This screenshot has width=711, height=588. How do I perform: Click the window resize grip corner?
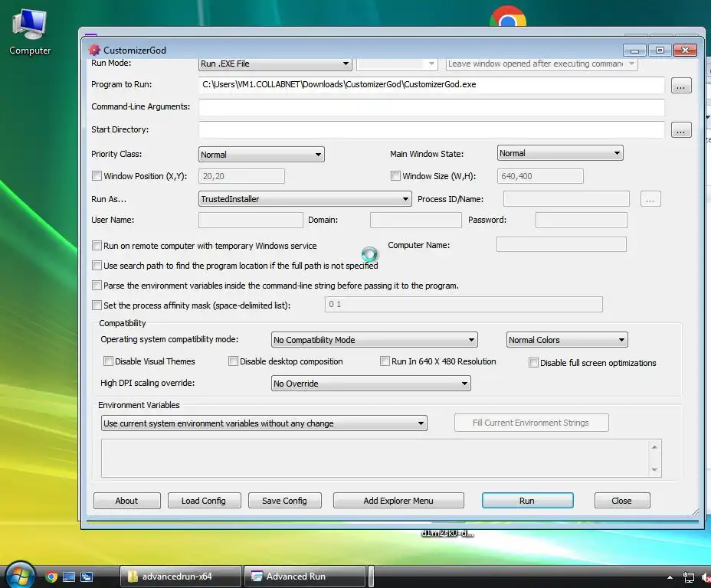(x=695, y=512)
